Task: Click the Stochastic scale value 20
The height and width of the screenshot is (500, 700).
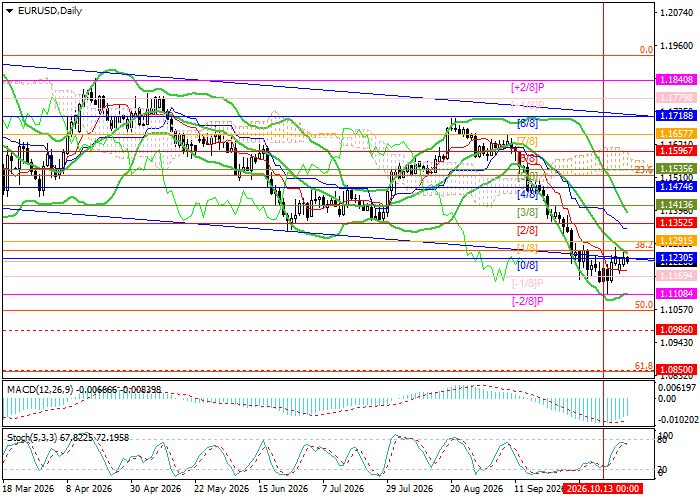Action: click(x=663, y=470)
